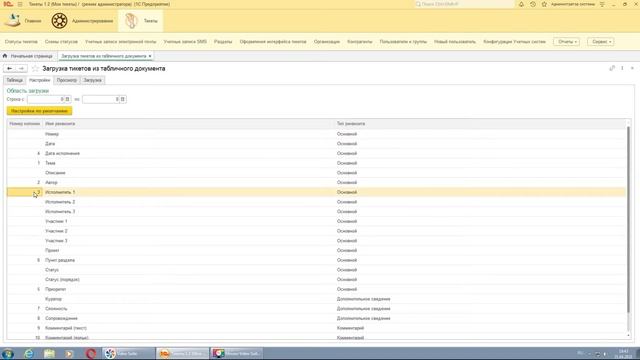Click Настройки по умолчанию button
Viewport: 640px width, 360px height.
pyautogui.click(x=39, y=111)
